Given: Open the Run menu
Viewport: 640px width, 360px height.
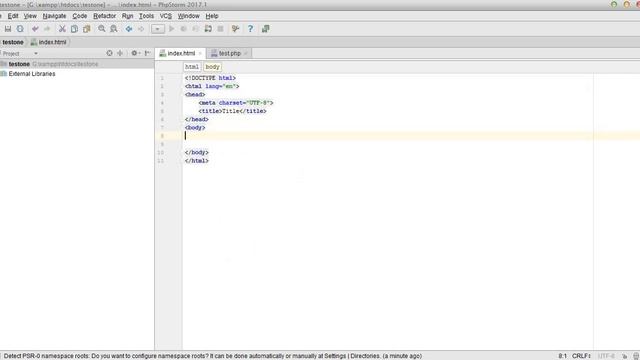Looking at the screenshot, I should [x=127, y=16].
